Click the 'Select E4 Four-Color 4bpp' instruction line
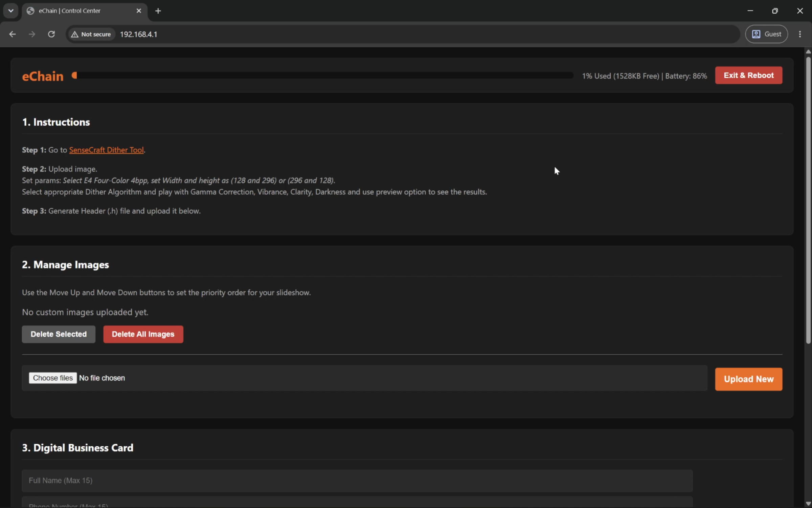This screenshot has height=508, width=812. [179, 181]
